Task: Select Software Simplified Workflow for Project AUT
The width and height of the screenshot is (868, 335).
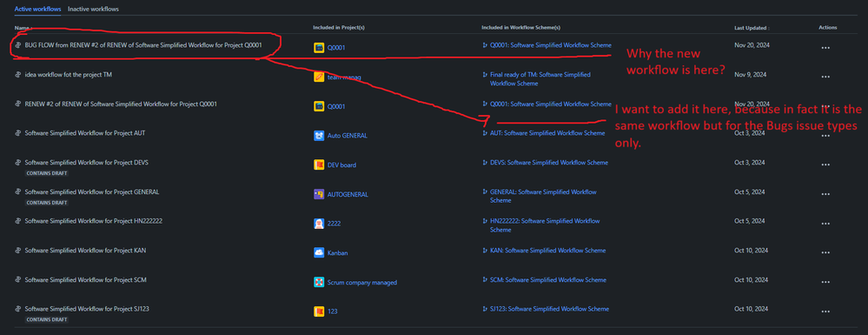Action: (x=85, y=133)
